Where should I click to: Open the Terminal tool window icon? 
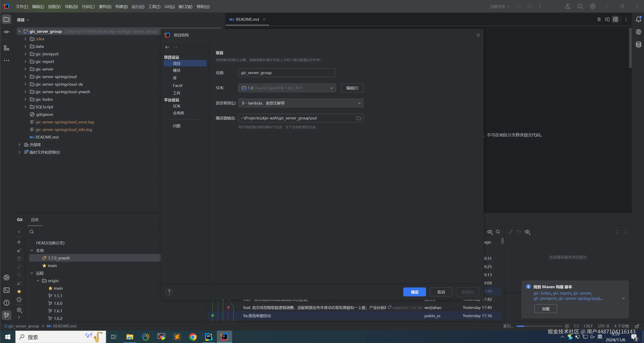tap(7, 290)
